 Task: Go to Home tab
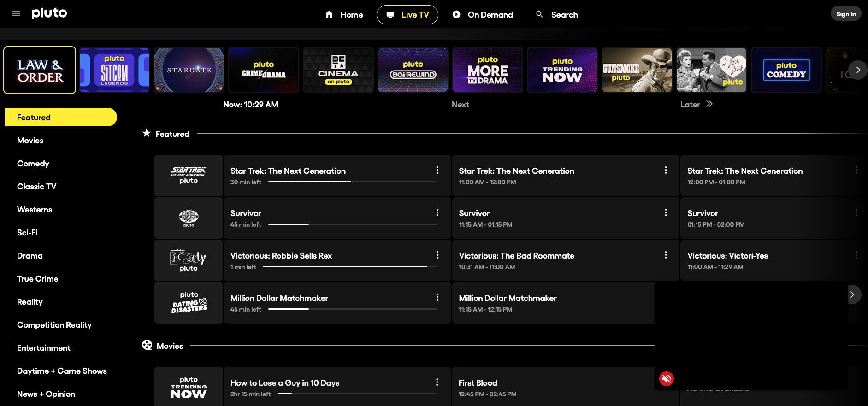click(344, 15)
